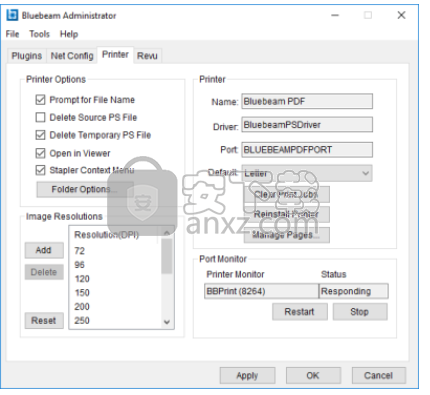This screenshot has height=395, width=430.
Task: Toggle Stapler Context Menu checkbox
Action: (x=40, y=170)
